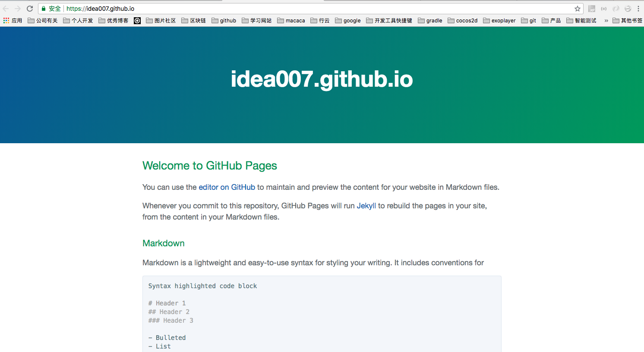Screen dimensions: 644x352
Task: Open the 优秀博客 bookmark folder
Action: [114, 20]
